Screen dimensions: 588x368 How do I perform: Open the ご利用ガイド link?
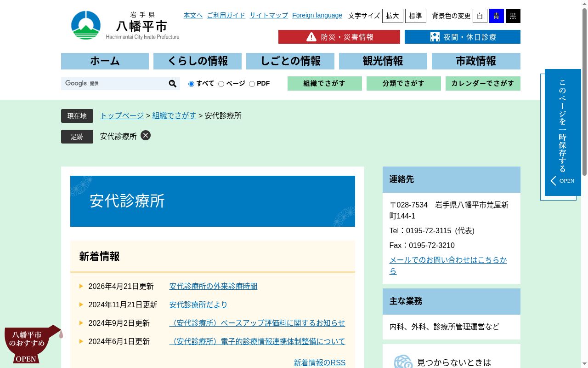coord(226,15)
